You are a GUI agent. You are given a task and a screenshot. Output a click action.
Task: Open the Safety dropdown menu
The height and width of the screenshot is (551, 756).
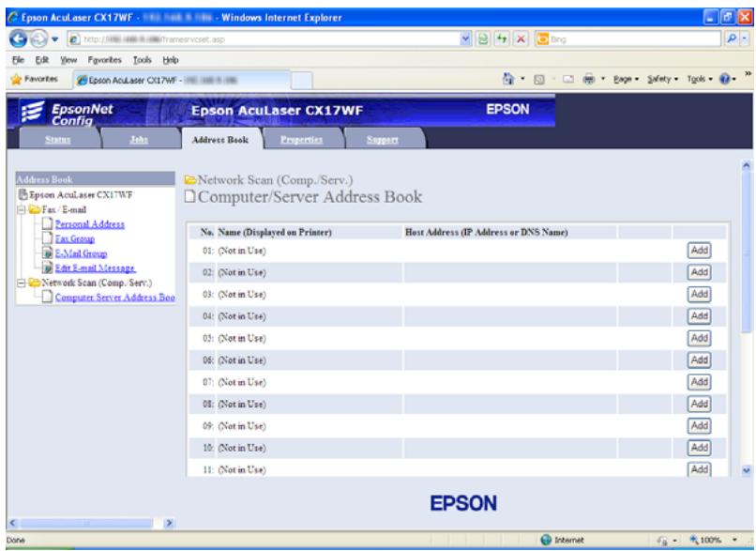[x=662, y=79]
